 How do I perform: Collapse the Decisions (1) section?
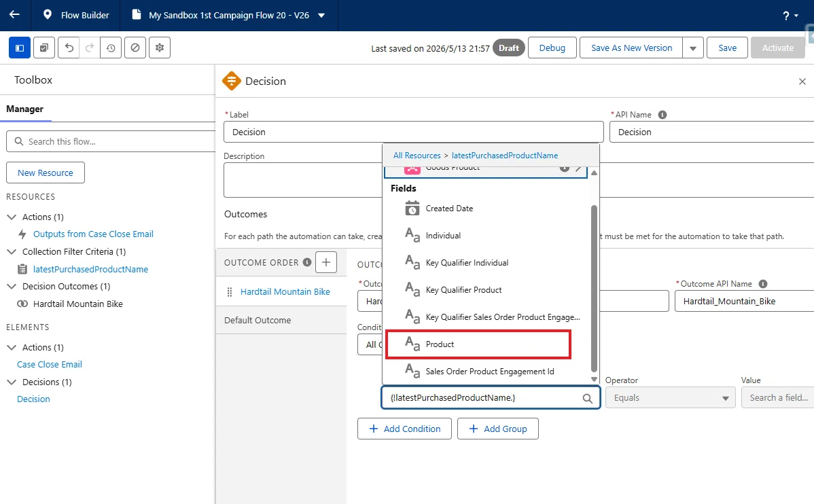(x=12, y=382)
